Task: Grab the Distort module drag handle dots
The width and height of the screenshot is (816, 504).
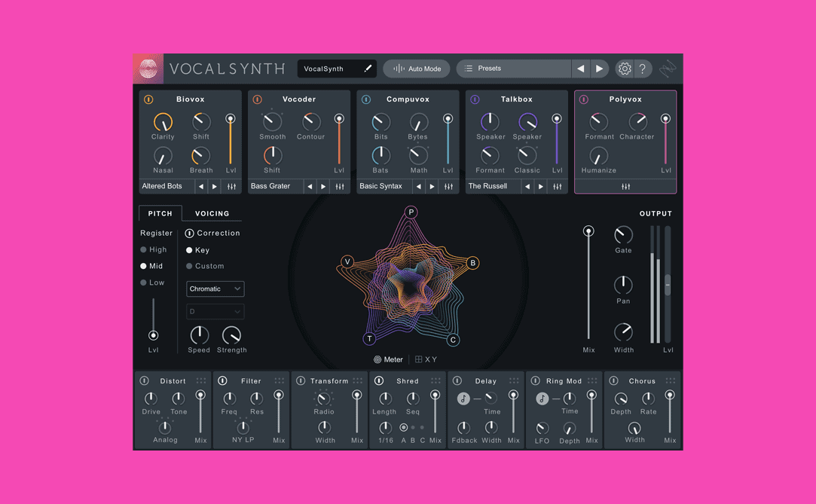Action: (201, 380)
